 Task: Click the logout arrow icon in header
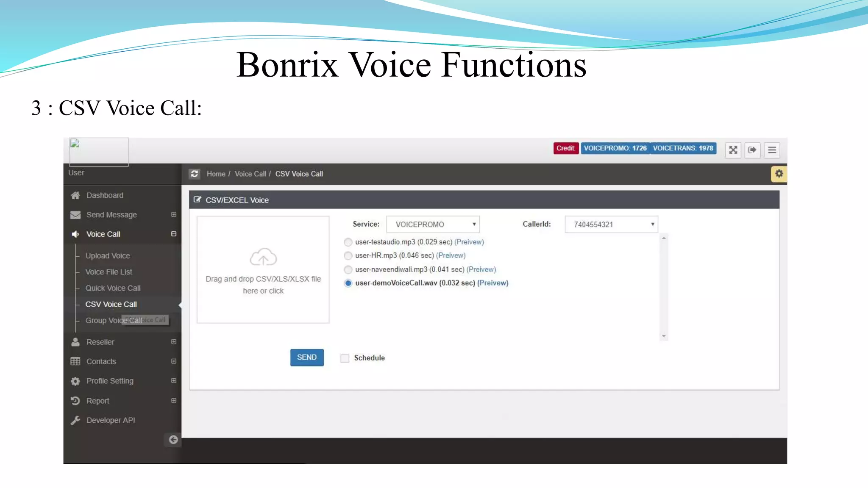click(x=752, y=150)
